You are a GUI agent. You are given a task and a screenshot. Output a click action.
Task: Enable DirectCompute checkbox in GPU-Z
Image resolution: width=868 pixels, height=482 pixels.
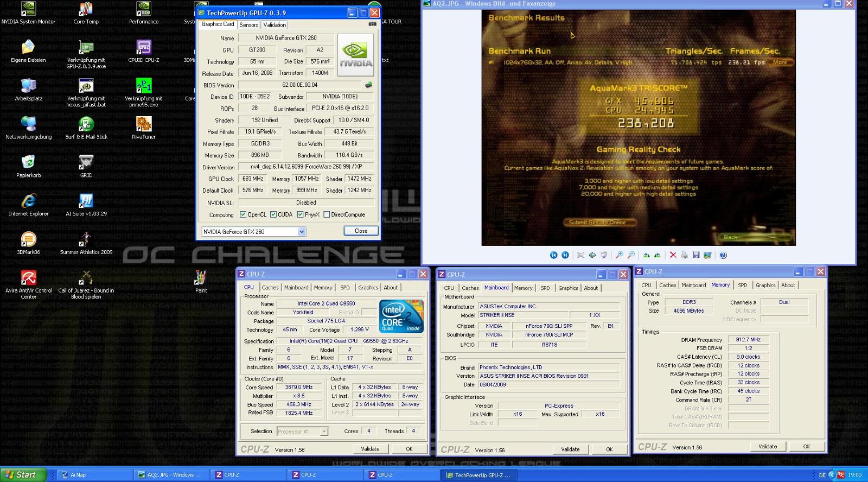tap(327, 214)
